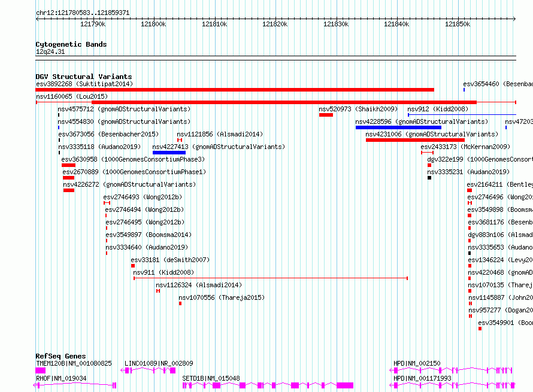533x392 pixels.
Task: Open nsv1126324 (Alsmadi2014) variant
Action: point(199,285)
